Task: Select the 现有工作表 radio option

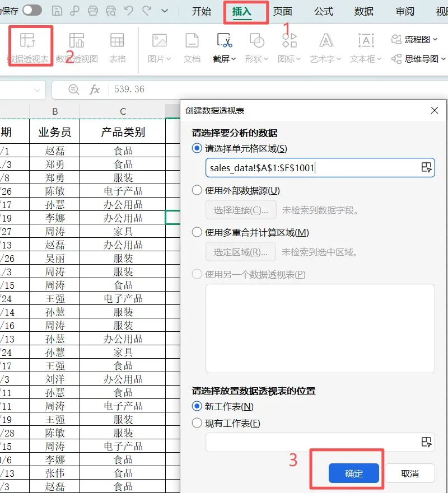Action: 197,423
